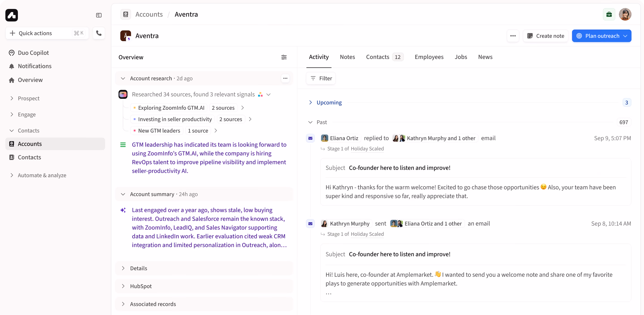Open the phone dialer icon
Image resolution: width=644 pixels, height=315 pixels.
[x=99, y=33]
